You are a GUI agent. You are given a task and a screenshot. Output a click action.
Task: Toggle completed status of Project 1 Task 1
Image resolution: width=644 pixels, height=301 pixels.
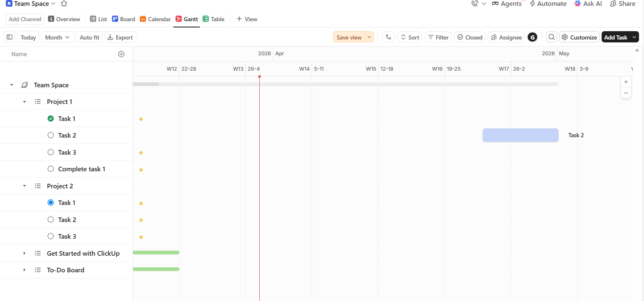pos(51,118)
